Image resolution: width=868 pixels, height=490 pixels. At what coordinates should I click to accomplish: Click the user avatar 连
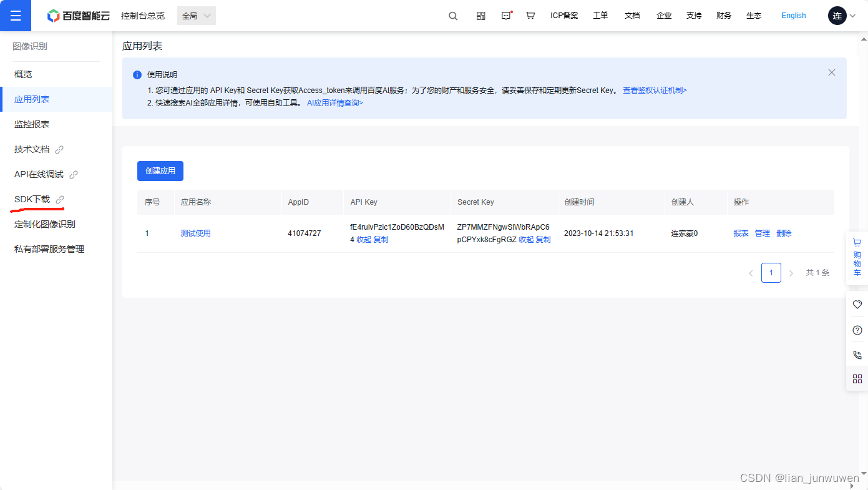click(x=837, y=16)
